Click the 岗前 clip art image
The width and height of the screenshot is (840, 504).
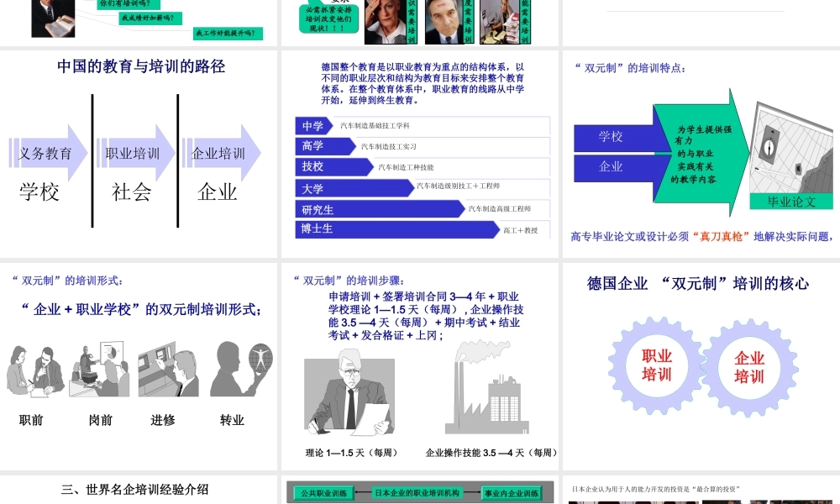coord(100,369)
